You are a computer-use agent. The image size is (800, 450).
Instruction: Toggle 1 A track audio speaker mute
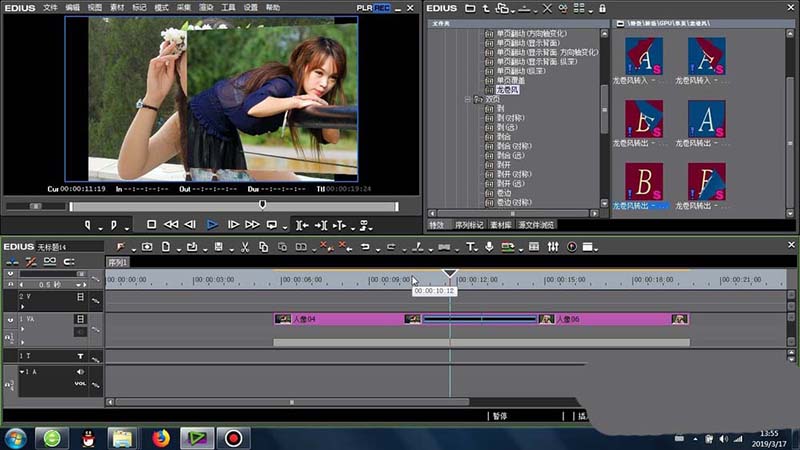[80, 372]
